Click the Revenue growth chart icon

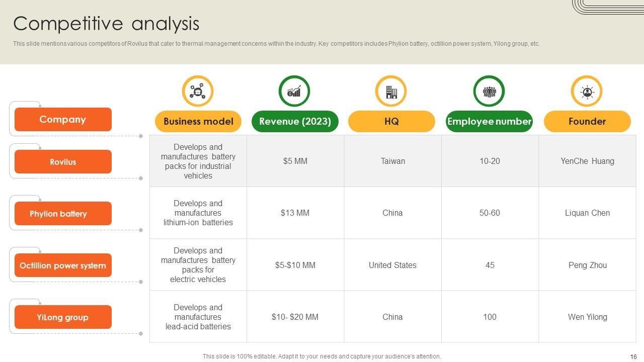tap(294, 92)
